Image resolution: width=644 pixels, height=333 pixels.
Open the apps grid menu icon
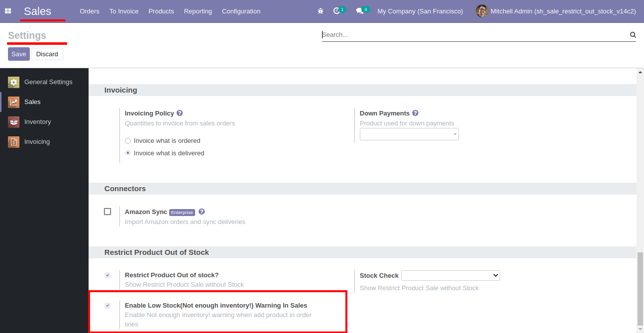click(8, 11)
